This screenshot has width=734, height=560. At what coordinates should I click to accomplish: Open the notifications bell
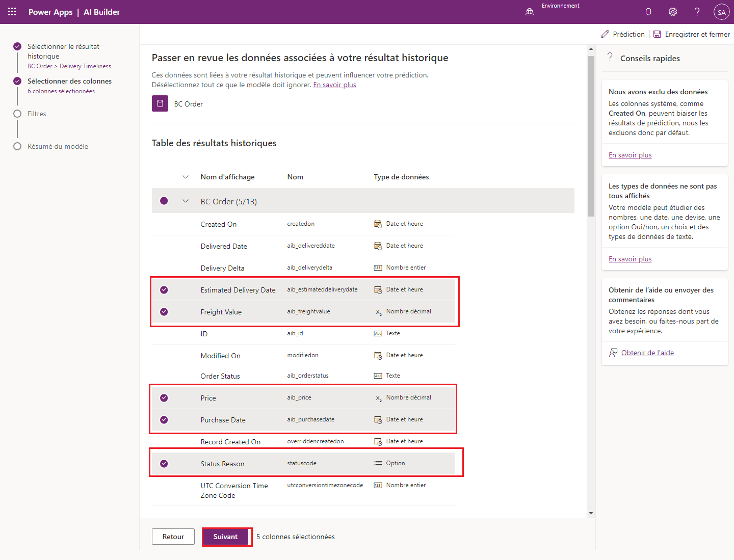648,12
